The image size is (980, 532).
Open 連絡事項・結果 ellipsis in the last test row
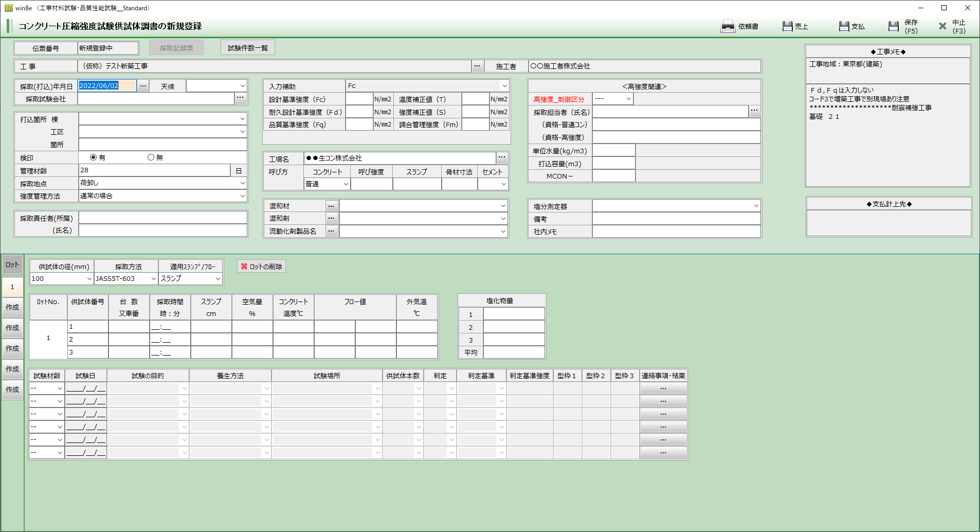click(663, 453)
